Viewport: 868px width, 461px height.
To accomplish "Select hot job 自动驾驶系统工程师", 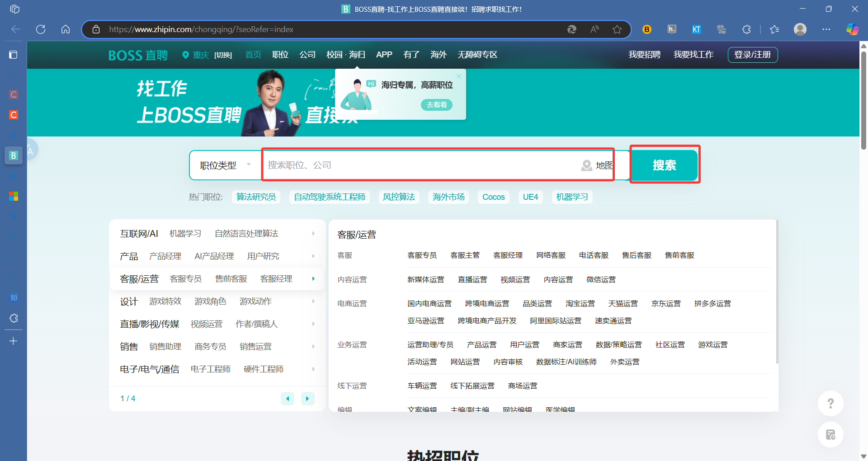I will (x=330, y=197).
